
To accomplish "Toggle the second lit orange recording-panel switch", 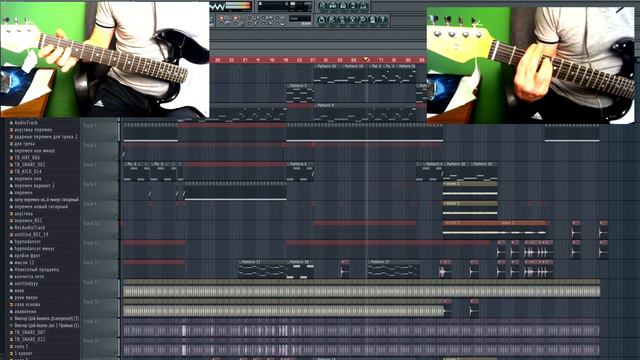I will click(236, 18).
